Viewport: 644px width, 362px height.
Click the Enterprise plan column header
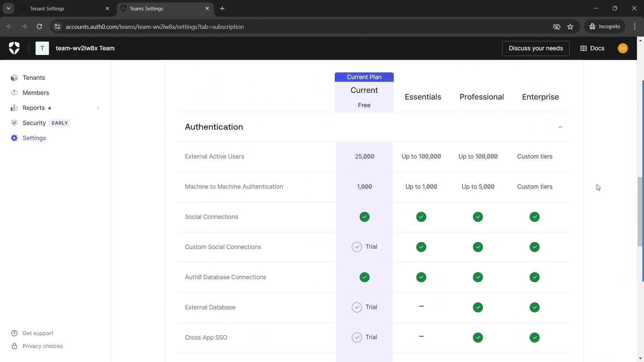click(x=540, y=97)
